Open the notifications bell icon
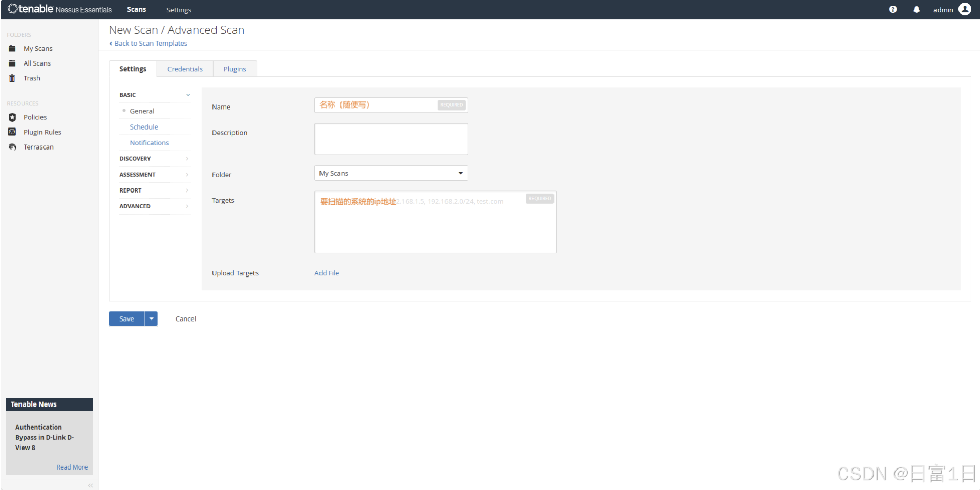The image size is (980, 490). 917,9
